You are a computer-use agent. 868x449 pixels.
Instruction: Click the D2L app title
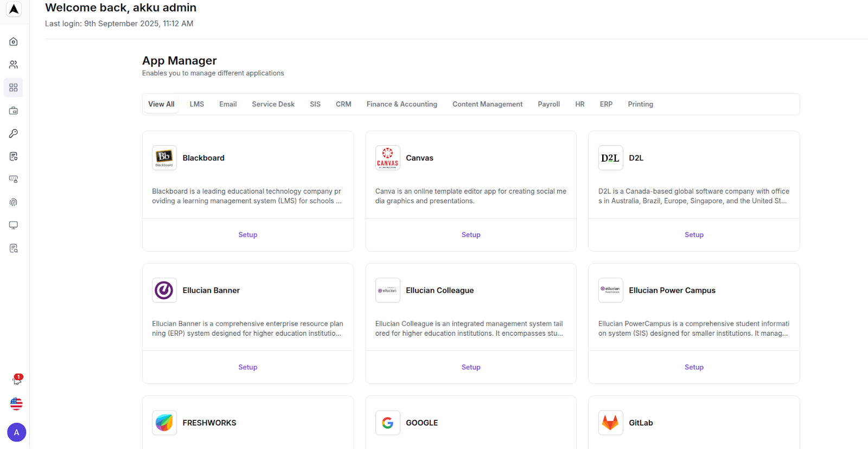[636, 158]
